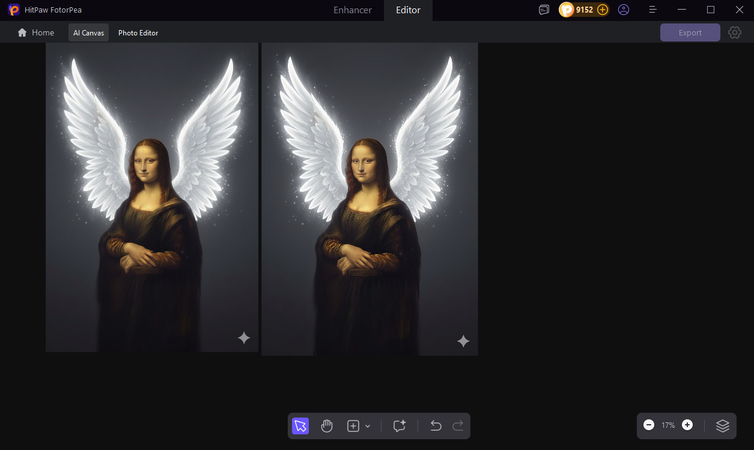Viewport: 754px width, 450px height.
Task: Click the 9152 coin balance
Action: [x=584, y=10]
